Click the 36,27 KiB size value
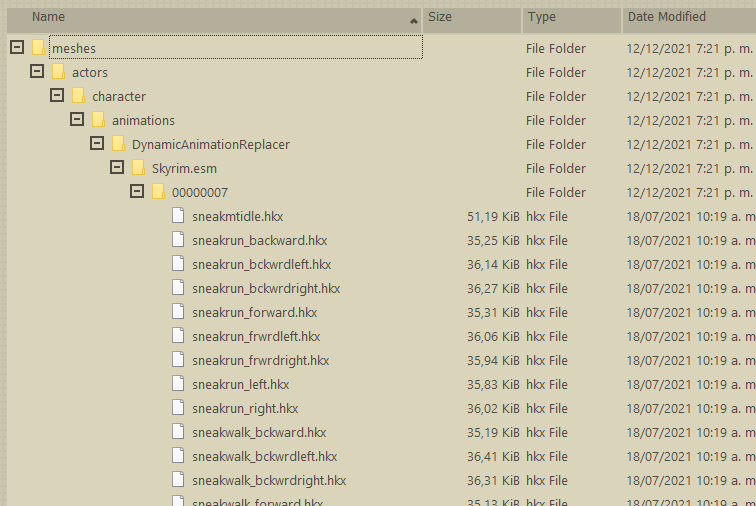Viewport: 756px width, 506px height. [493, 289]
